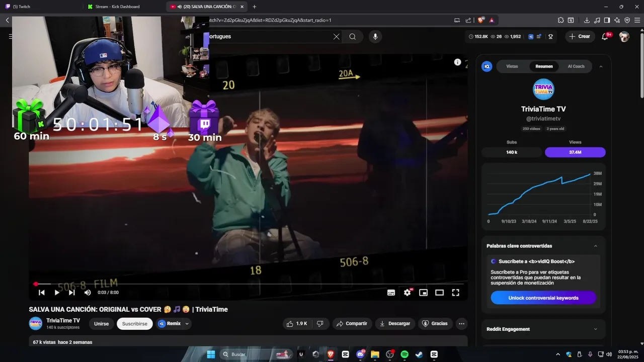Switch to the Vistas tab in vidIQ
The image size is (644, 362).
512,66
